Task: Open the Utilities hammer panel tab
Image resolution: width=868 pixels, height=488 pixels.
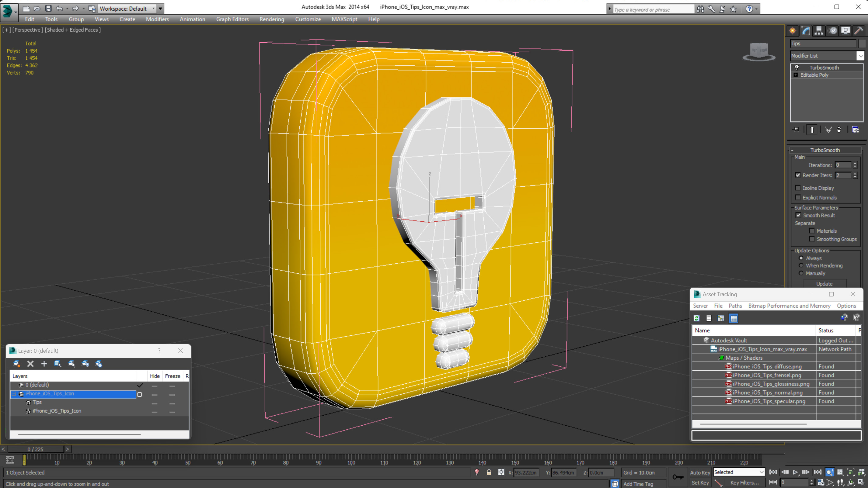Action: click(x=859, y=31)
